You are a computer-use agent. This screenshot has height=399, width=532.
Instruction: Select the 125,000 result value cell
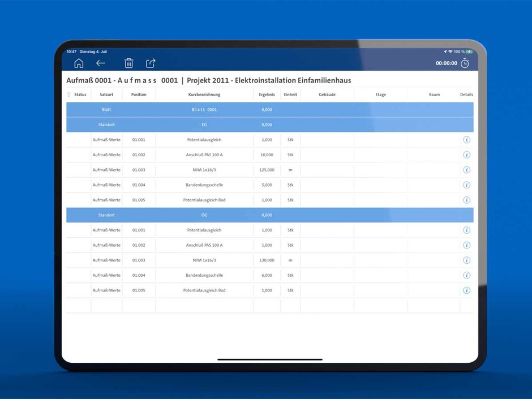coord(267,170)
